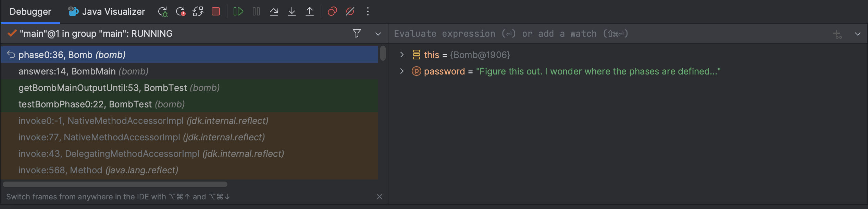This screenshot has height=209, width=868.
Task: Select the answers:14 BombMain stack frame
Action: [x=84, y=71]
